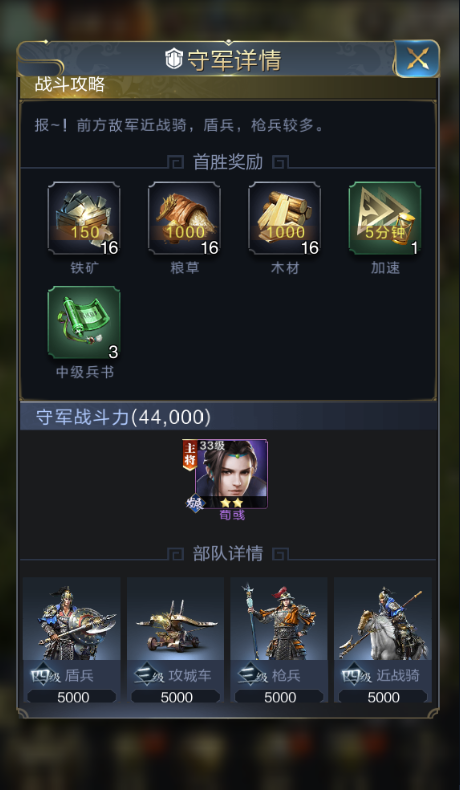460x790 pixels.
Task: Tap the 粮草 grain reward icon
Action: pos(184,218)
